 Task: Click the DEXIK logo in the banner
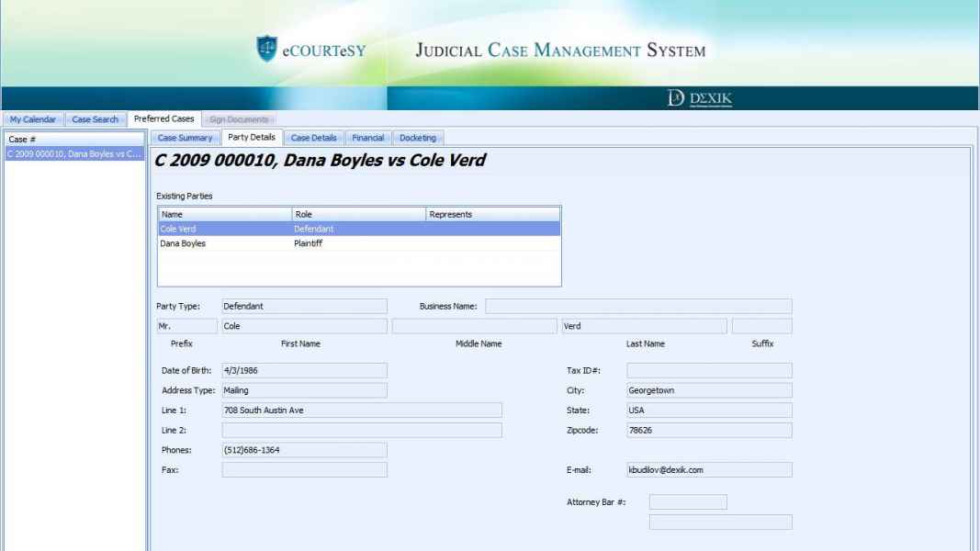699,98
